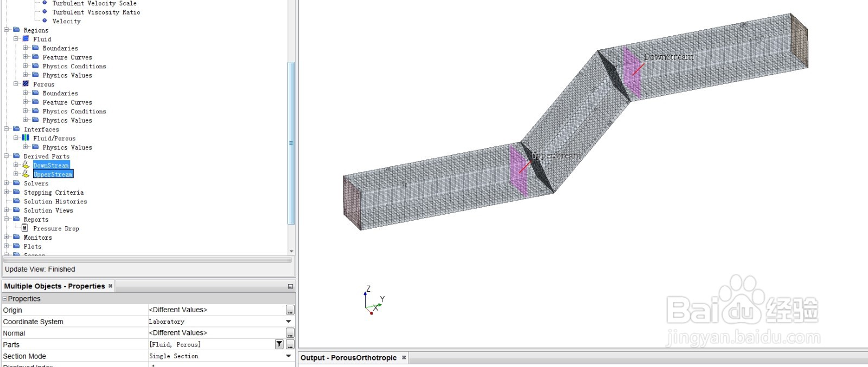Click the Turbulent Velocity Scale bullet icon
Viewport: 868px width, 367px height.
(44, 3)
